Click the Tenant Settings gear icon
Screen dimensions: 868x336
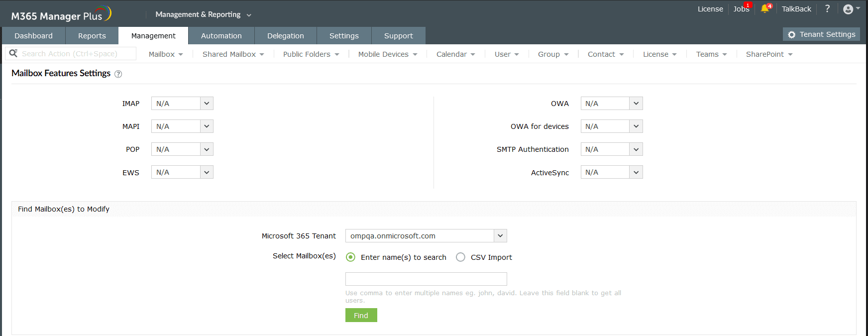coord(792,35)
